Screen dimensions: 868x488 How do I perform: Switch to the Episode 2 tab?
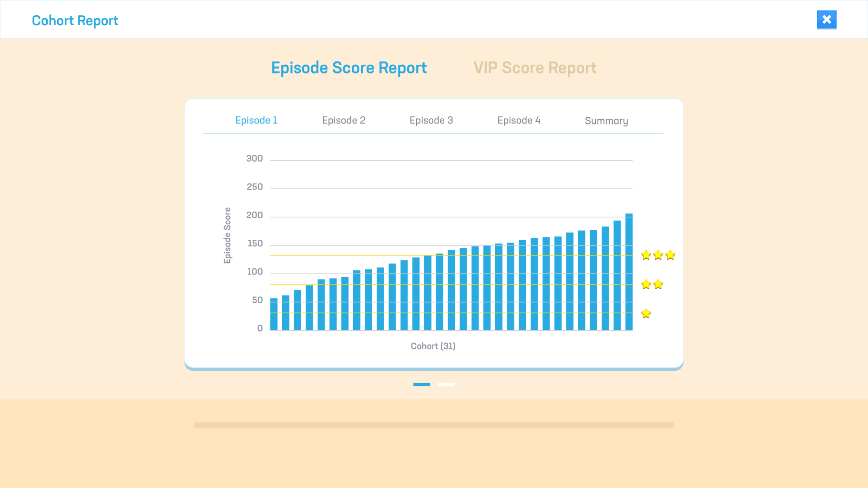pyautogui.click(x=344, y=120)
